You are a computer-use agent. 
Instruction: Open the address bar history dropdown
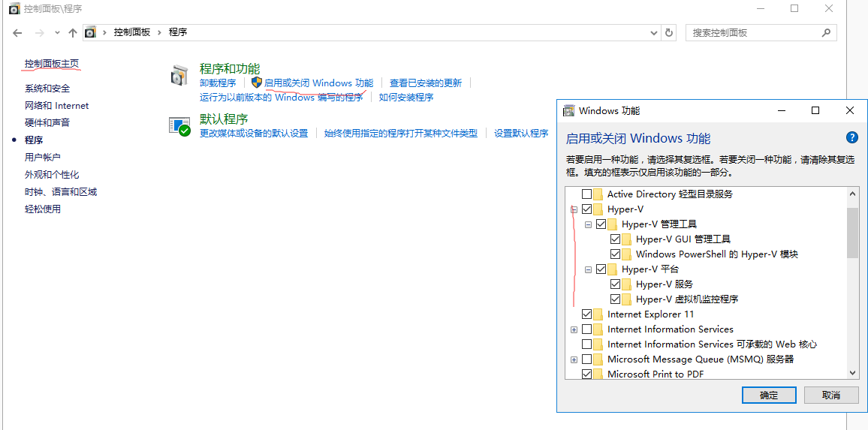(654, 33)
